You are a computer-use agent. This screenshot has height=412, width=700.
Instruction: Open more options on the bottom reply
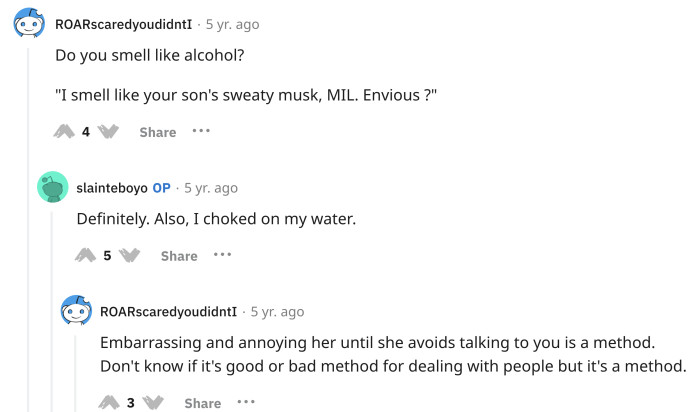246,402
